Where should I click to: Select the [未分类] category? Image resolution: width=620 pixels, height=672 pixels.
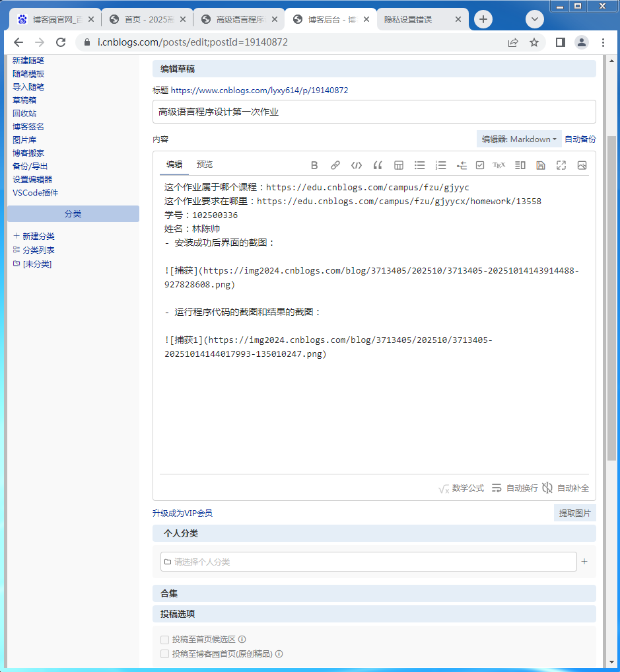pos(32,264)
